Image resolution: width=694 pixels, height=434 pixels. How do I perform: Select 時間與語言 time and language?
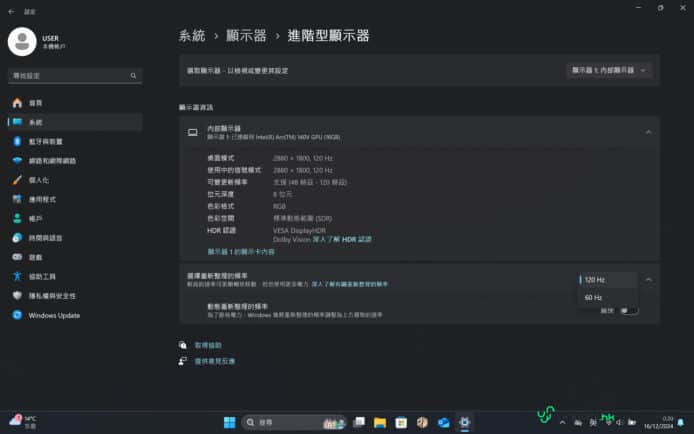(45, 237)
